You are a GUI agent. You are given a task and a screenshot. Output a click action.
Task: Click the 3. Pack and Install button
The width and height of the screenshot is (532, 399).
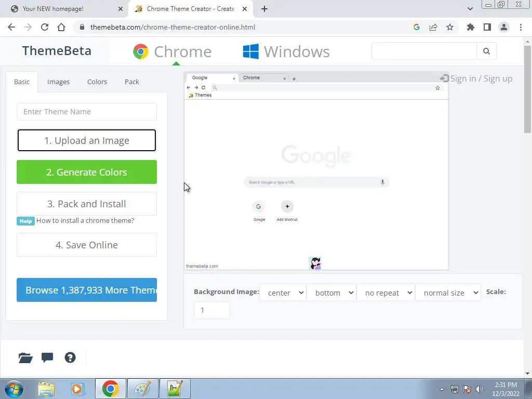[87, 204]
